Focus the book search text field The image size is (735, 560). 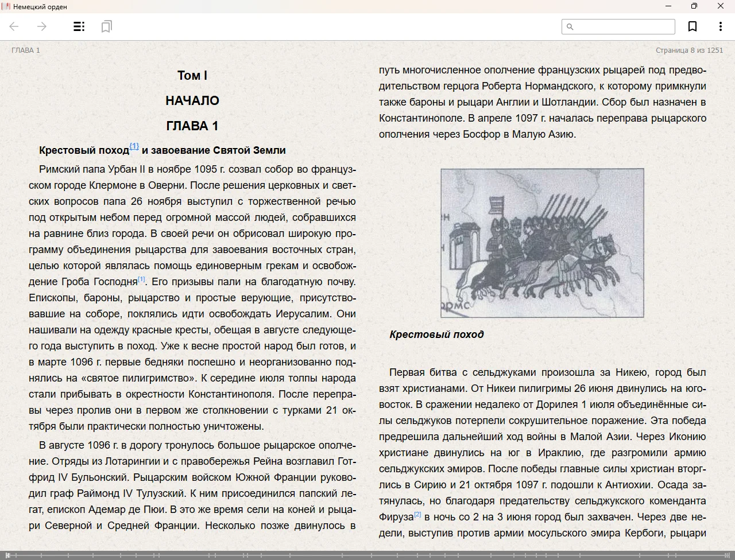[624, 26]
